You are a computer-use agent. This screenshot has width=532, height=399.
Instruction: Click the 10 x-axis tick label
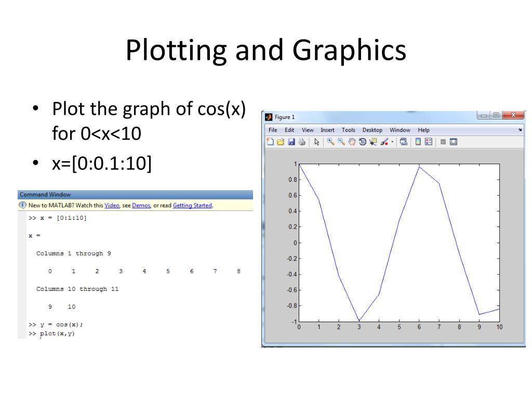coord(499,327)
